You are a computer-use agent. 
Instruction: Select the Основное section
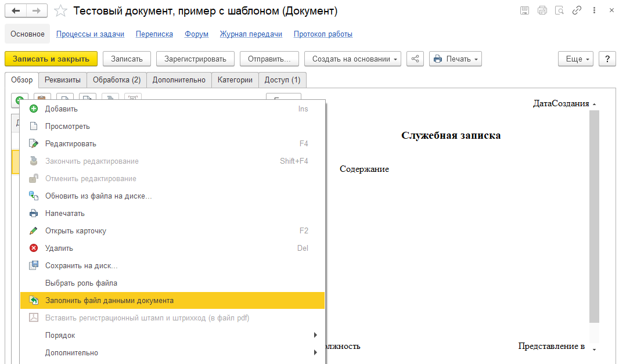(27, 34)
